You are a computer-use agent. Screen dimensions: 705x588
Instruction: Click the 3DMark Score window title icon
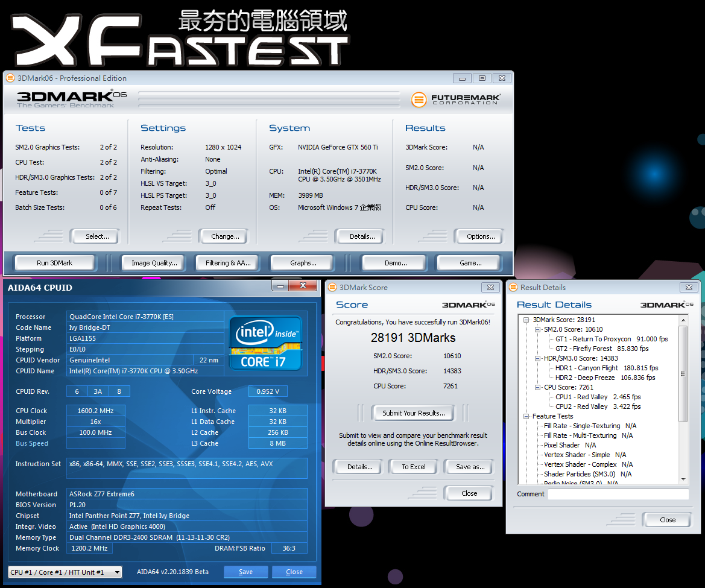332,288
